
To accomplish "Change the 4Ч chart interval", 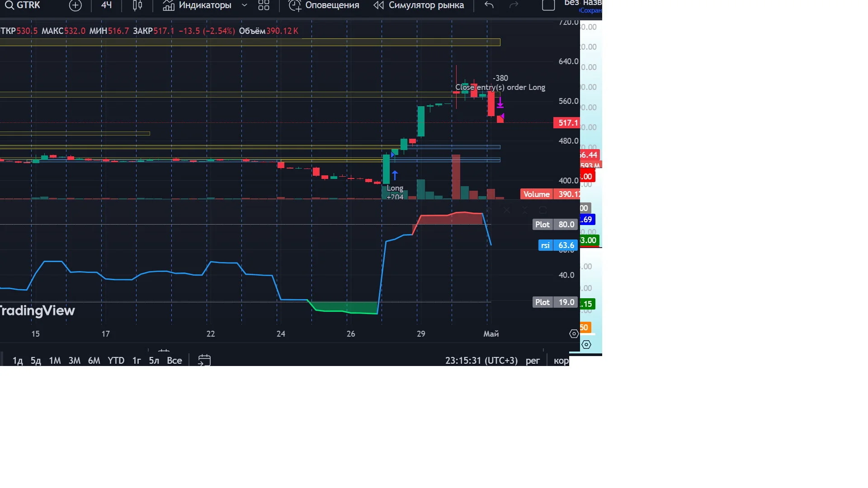I will (x=106, y=5).
